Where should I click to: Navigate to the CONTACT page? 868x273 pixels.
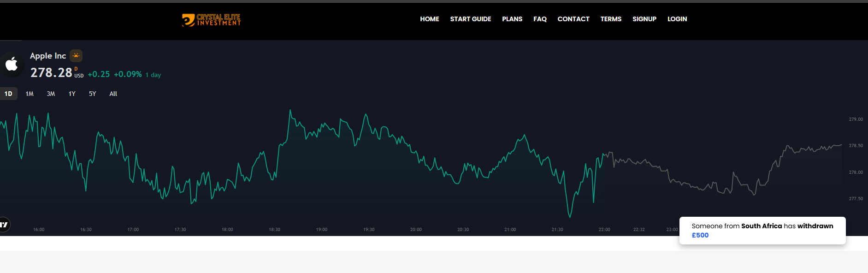click(573, 19)
